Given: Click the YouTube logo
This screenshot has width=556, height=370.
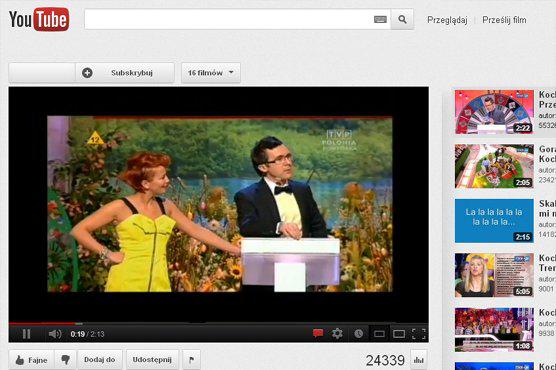Looking at the screenshot, I should [39, 19].
